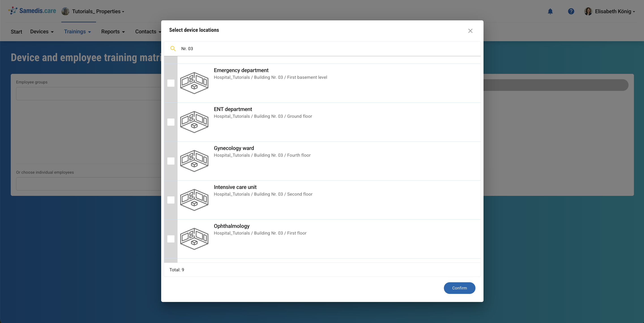Click the Gynecology ward location icon

(x=194, y=161)
